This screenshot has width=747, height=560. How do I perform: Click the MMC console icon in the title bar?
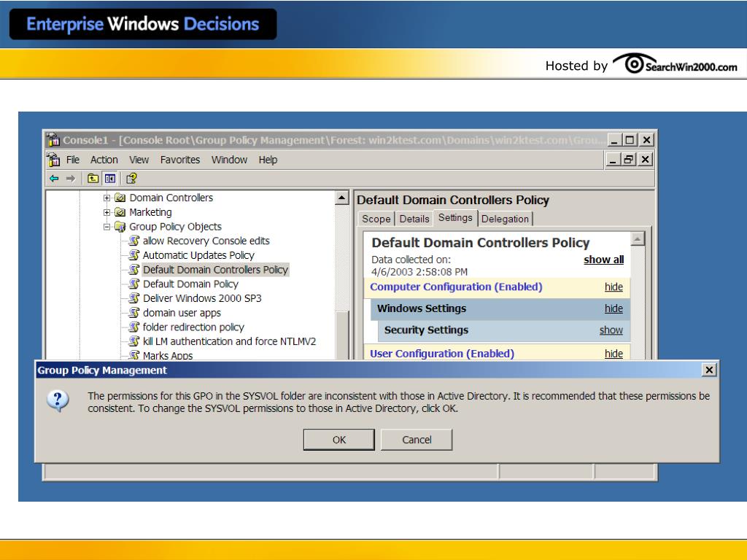tap(53, 140)
